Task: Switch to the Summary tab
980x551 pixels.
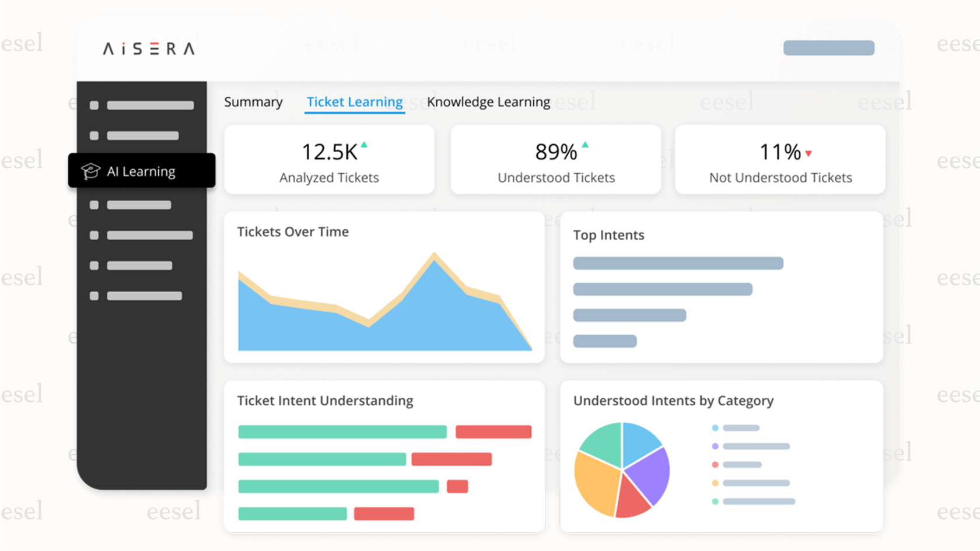Action: 253,101
